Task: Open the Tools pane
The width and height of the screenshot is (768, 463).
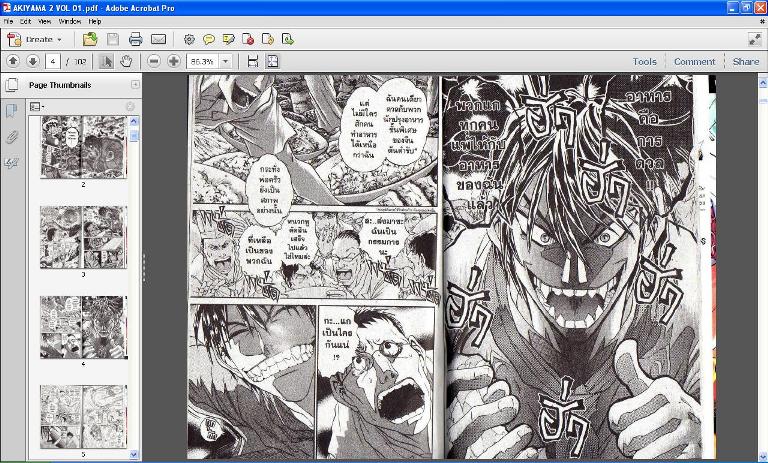Action: pos(644,62)
